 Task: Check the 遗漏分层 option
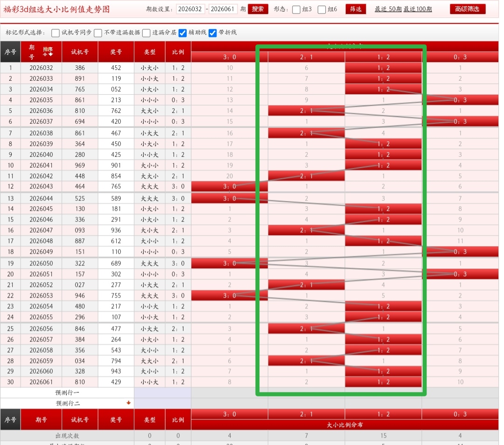147,33
